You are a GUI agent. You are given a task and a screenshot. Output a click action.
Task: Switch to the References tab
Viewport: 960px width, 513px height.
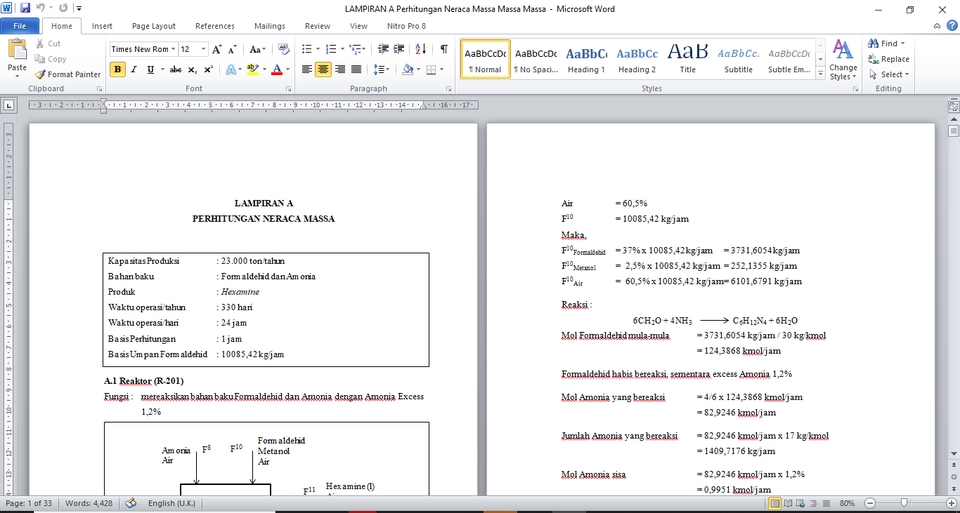point(215,26)
